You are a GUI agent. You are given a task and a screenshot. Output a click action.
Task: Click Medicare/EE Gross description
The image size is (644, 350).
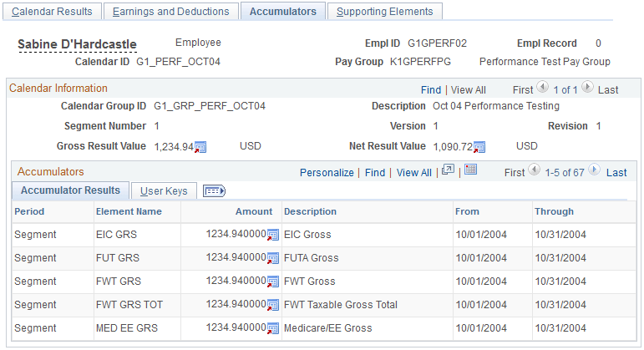[x=328, y=328]
